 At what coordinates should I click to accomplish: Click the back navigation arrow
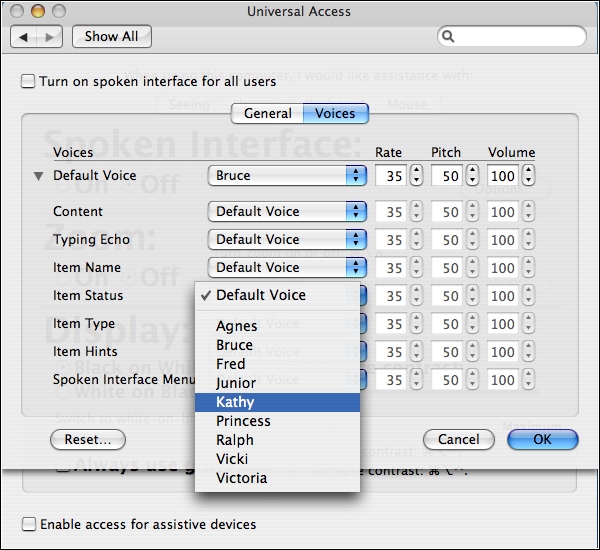(x=23, y=37)
